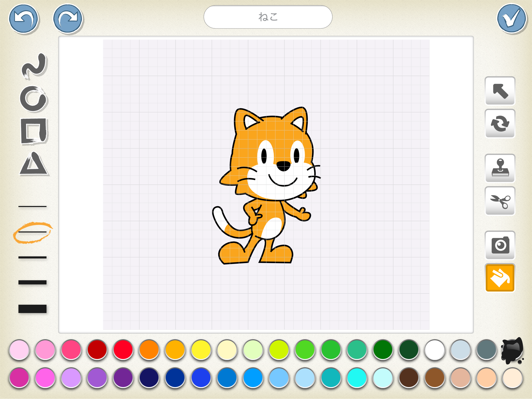This screenshot has width=532, height=399.
Task: Select the scissors cut tool
Action: point(500,201)
